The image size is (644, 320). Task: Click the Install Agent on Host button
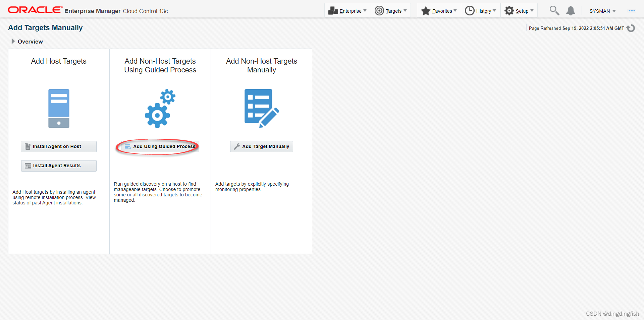(x=59, y=146)
